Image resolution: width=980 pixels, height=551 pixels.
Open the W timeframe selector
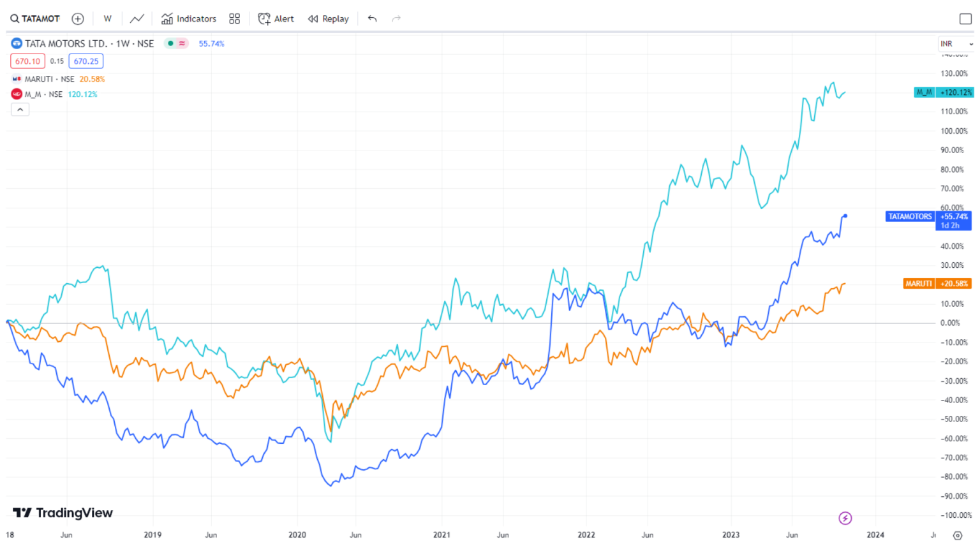point(107,18)
